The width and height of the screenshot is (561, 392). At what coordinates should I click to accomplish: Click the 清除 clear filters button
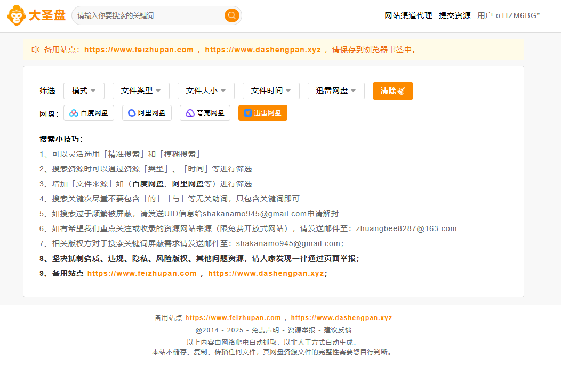pos(392,91)
